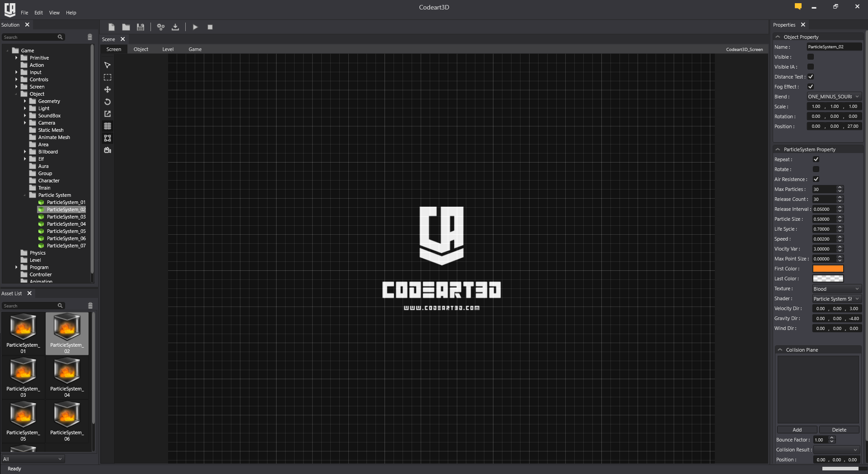Click the Delete button under Collision Plane
The image size is (868, 474).
[x=839, y=430]
